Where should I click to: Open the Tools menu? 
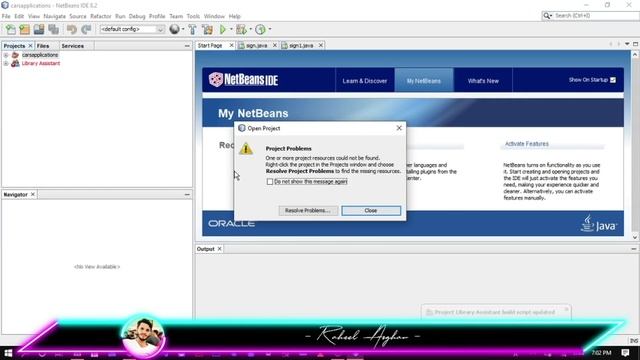click(193, 16)
